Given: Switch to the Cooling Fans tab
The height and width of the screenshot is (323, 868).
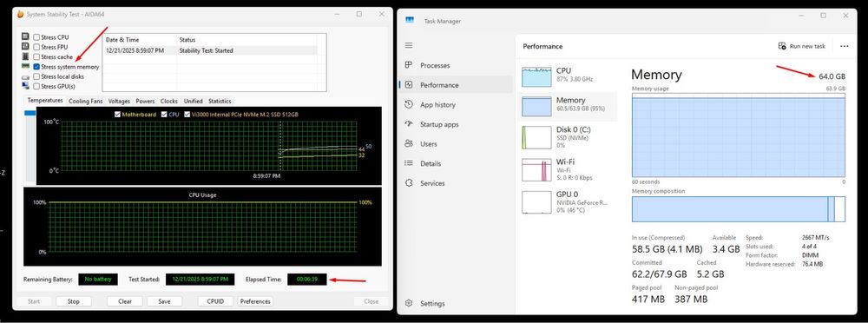Looking at the screenshot, I should tap(85, 101).
